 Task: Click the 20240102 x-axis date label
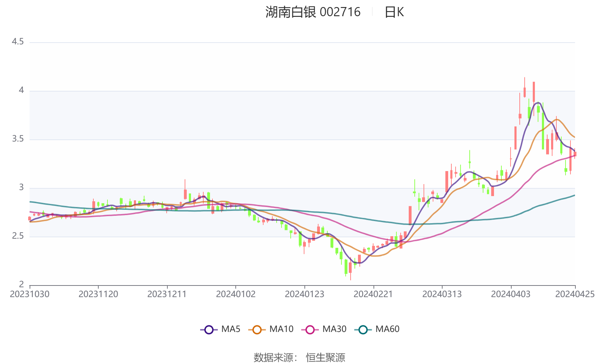tap(236, 294)
